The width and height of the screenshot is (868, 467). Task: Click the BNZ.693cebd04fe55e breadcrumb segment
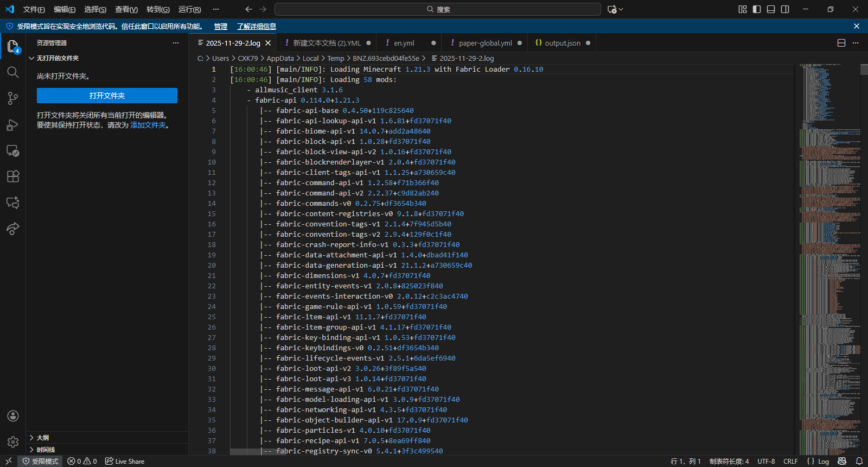click(386, 58)
